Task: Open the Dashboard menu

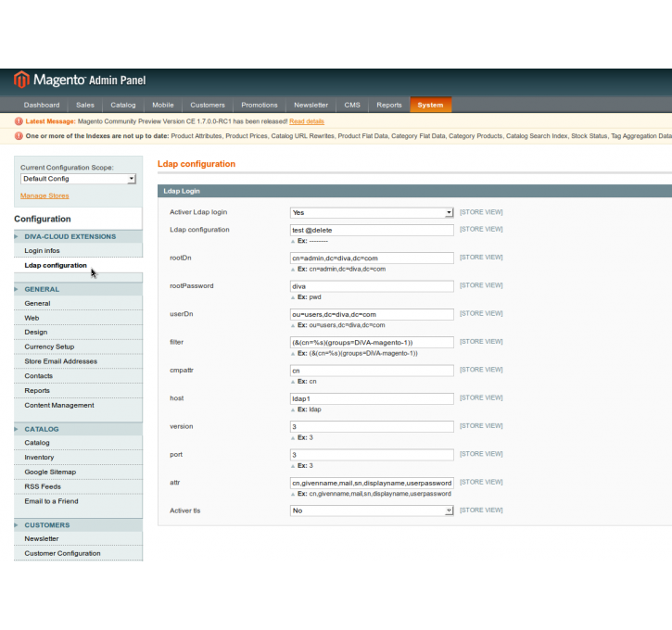Action: coord(42,105)
